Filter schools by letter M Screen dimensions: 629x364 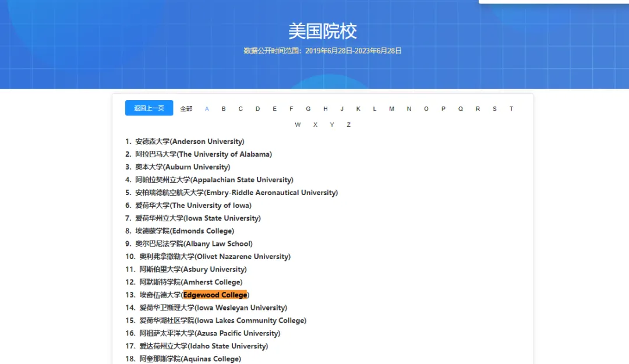pos(391,109)
